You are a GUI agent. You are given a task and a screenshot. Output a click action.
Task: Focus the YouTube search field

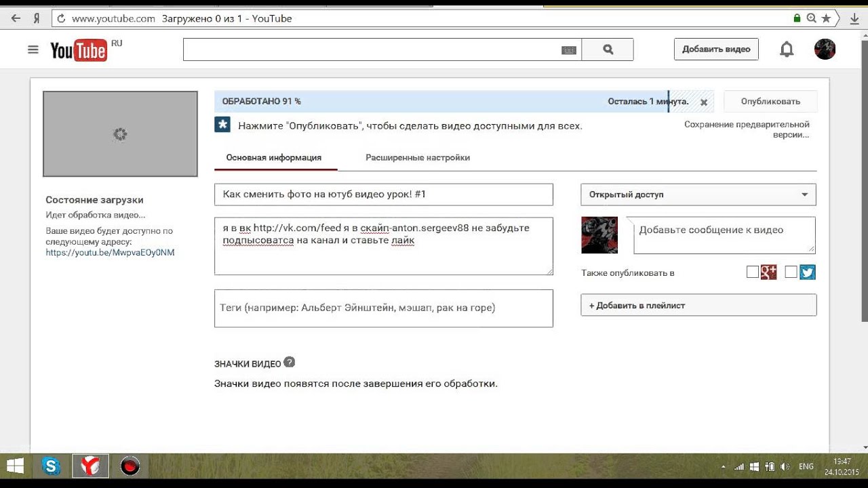point(372,49)
